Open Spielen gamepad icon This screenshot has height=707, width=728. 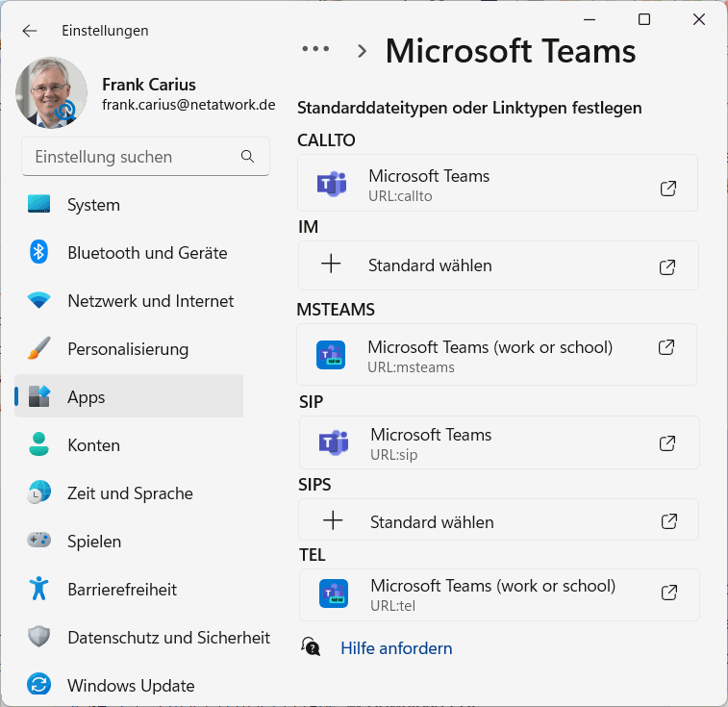click(x=39, y=540)
